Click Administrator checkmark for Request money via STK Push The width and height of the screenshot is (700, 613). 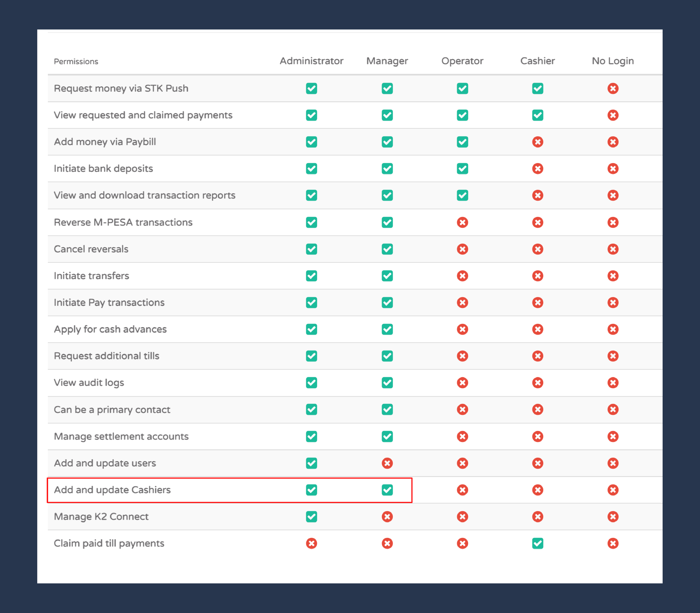311,88
